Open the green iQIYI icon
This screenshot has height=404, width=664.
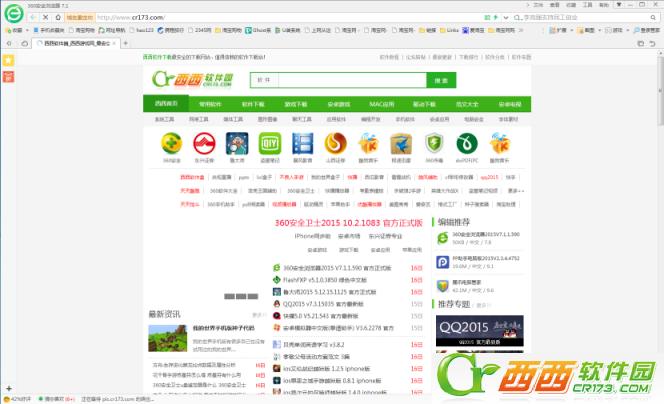[x=270, y=143]
